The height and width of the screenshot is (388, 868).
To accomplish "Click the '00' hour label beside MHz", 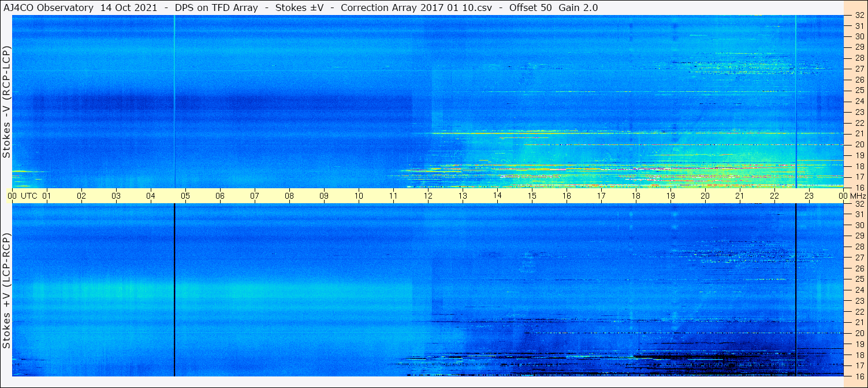I will [843, 196].
